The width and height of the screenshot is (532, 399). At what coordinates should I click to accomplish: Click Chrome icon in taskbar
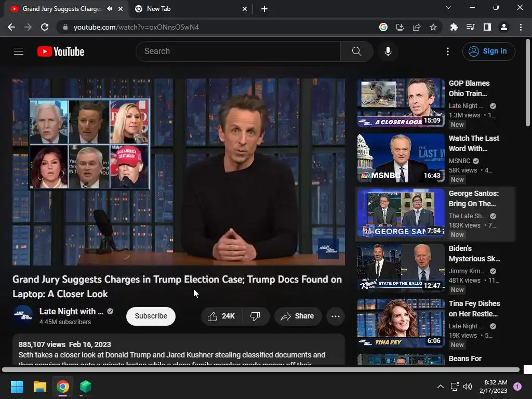point(63,387)
